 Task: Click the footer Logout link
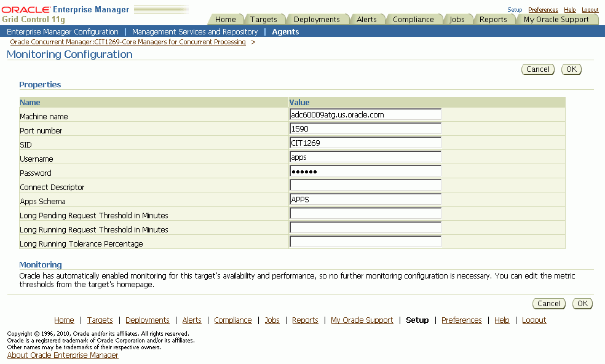coord(534,320)
